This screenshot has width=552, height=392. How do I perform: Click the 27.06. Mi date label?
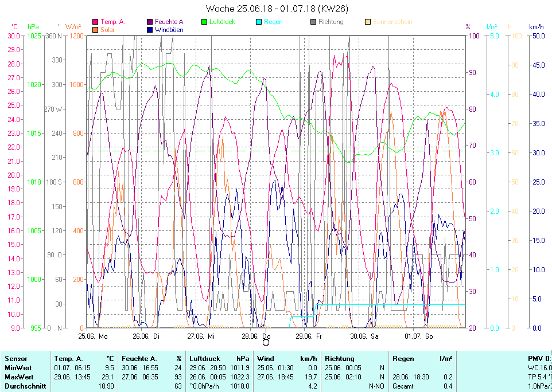[201, 336]
